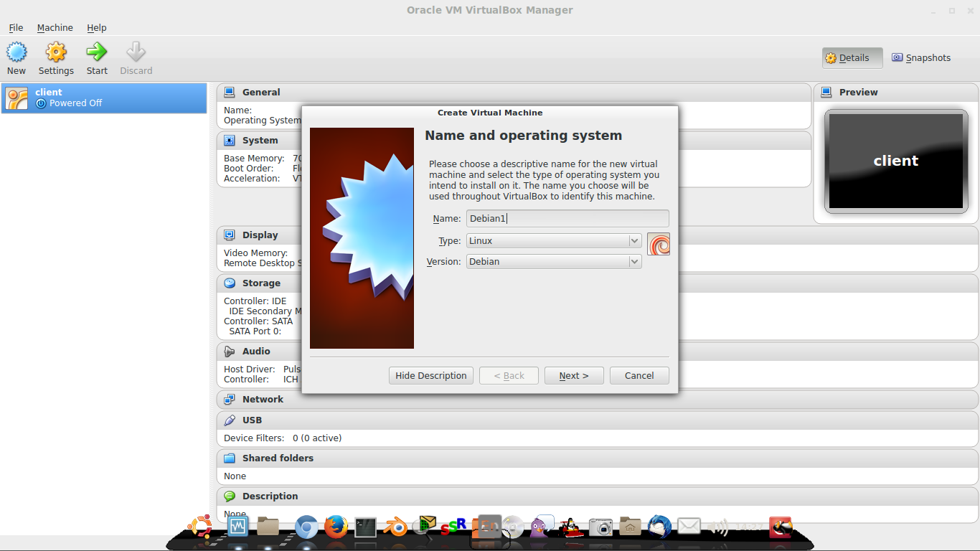Screen dimensions: 980x551
Task: Cancel the Create Virtual Machine dialog
Action: (639, 375)
